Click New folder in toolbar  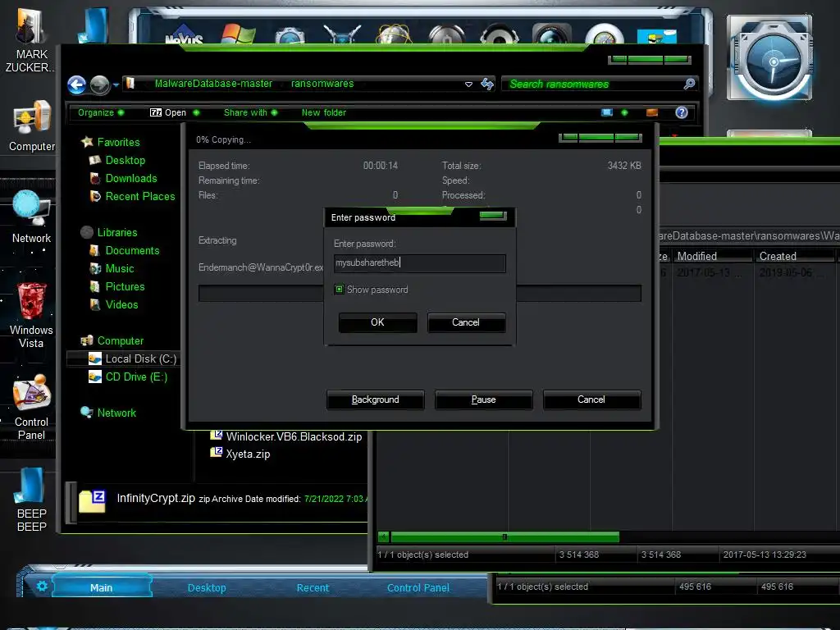(x=323, y=112)
